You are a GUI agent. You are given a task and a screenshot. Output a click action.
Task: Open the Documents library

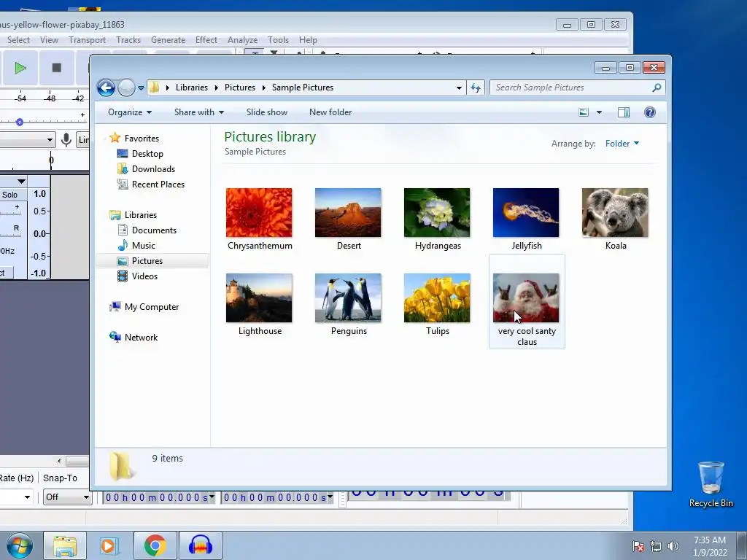[154, 230]
